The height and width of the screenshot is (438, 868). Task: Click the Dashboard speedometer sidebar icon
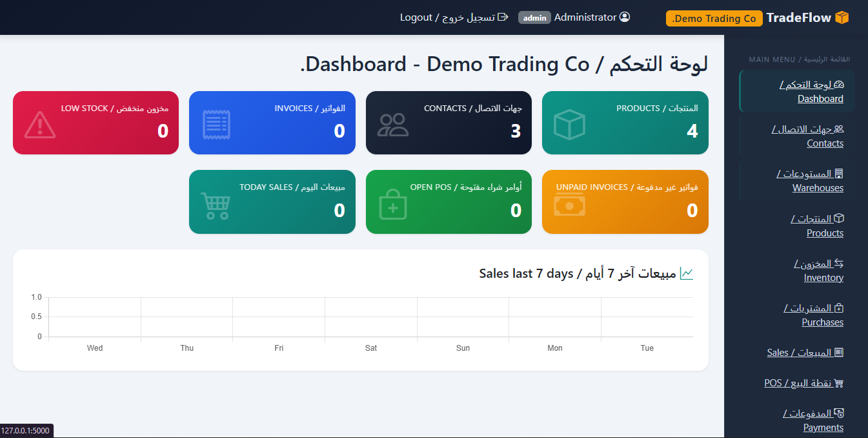[839, 85]
